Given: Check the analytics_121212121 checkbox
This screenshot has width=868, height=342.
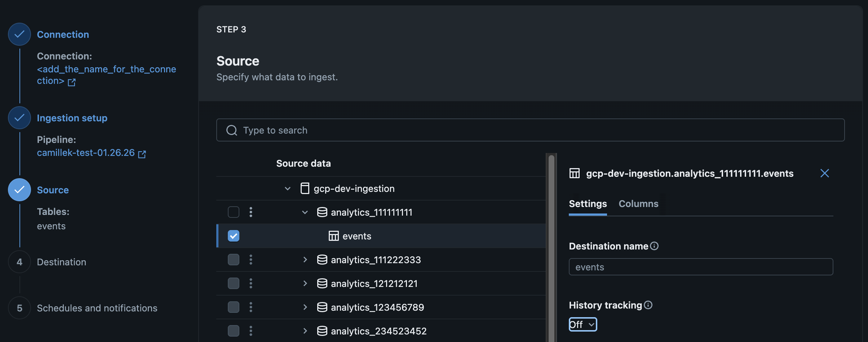Looking at the screenshot, I should pos(233,283).
